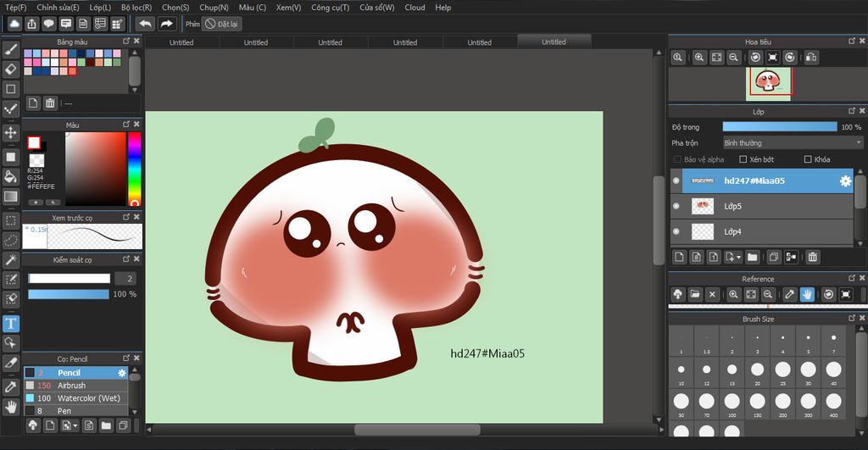Open the Help menu

tap(442, 7)
